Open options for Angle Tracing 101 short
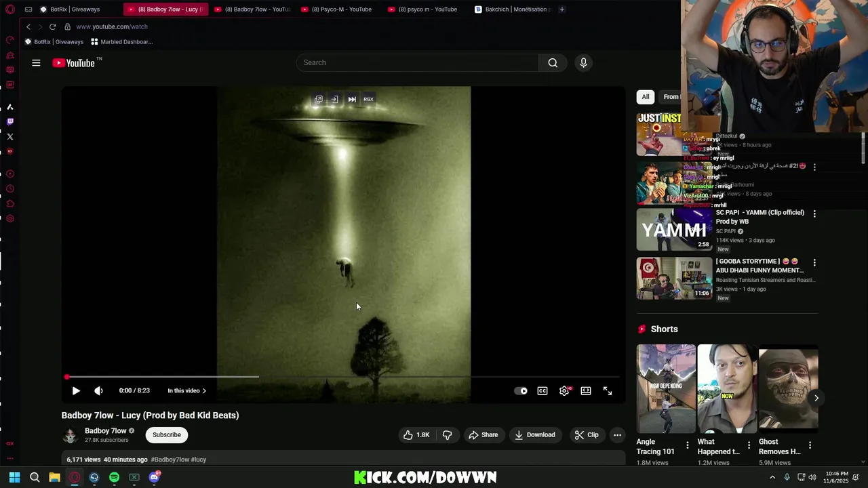The width and height of the screenshot is (868, 488). click(x=687, y=445)
